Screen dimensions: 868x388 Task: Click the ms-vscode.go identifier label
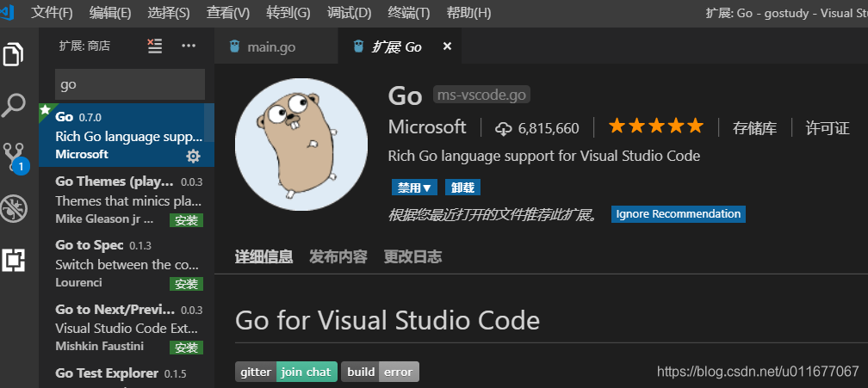(x=481, y=95)
